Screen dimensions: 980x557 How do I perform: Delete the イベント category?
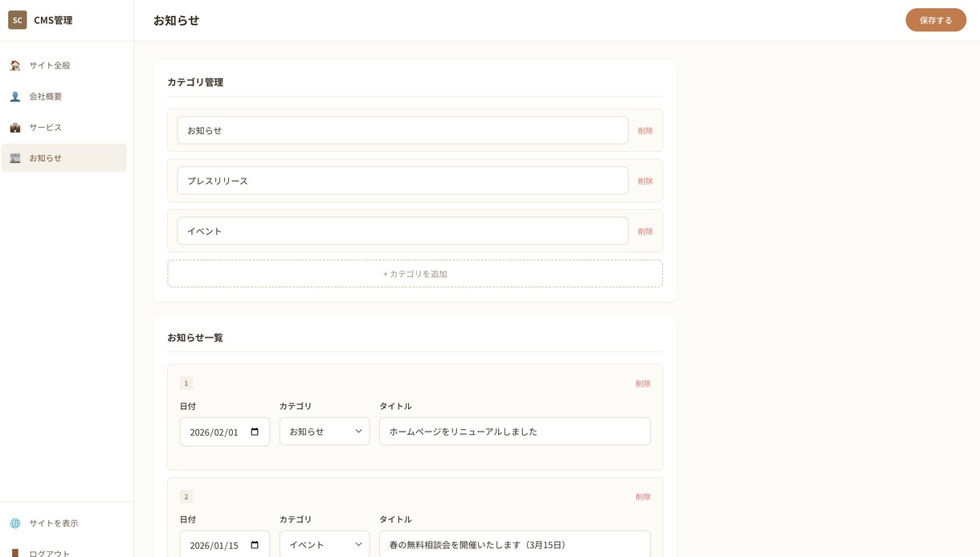[x=645, y=231]
